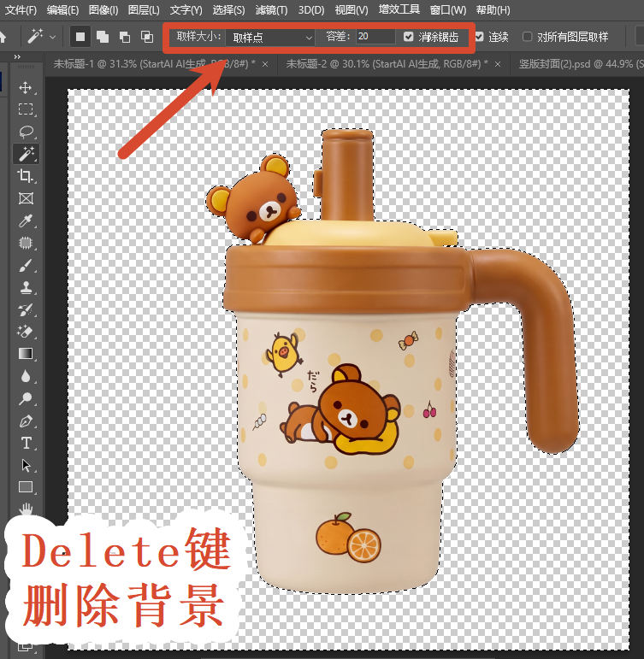644x659 pixels.
Task: Toggle the 消除锯齿 anti-alias checkbox
Action: (408, 37)
